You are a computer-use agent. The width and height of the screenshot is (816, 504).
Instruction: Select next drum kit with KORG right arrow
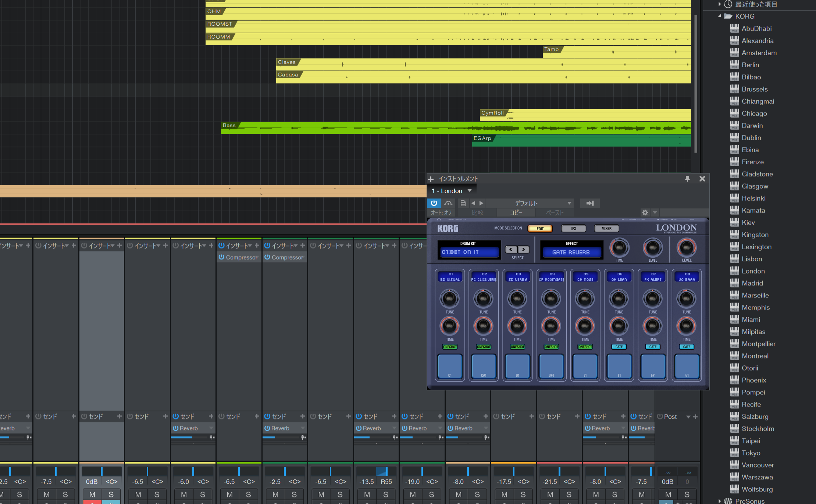(x=524, y=249)
